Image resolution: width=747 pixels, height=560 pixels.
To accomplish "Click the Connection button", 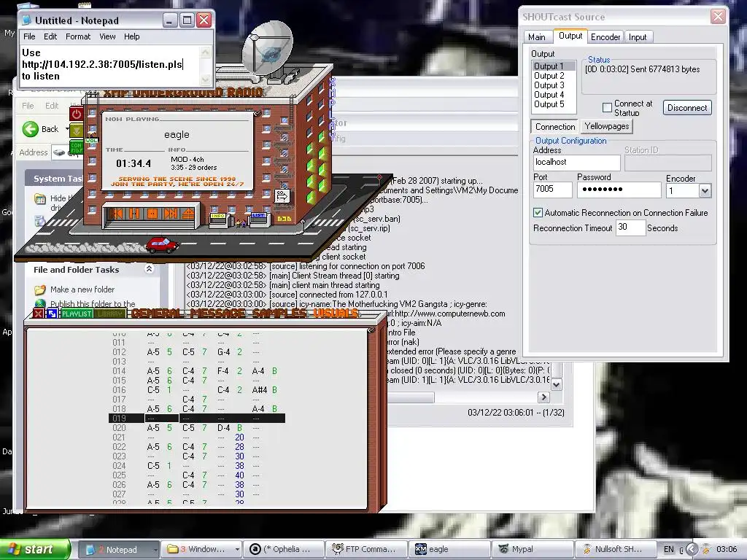I will [x=555, y=127].
